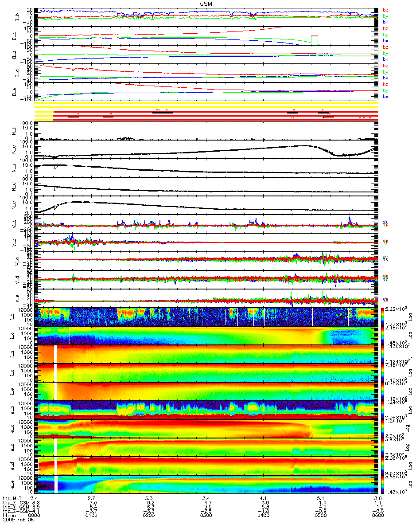Click the MLT value 4.1
412x532 pixels.
click(263, 499)
